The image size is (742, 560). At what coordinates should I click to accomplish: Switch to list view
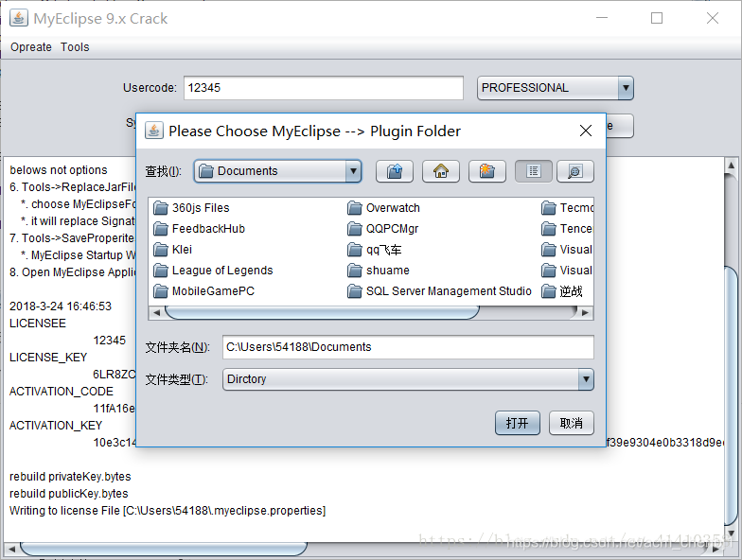534,170
